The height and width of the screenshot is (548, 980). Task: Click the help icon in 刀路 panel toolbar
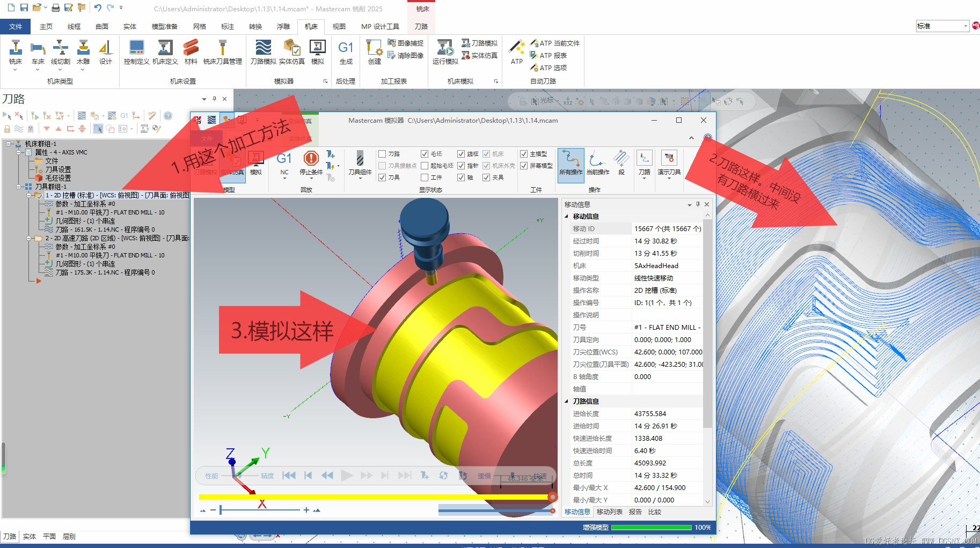click(168, 116)
